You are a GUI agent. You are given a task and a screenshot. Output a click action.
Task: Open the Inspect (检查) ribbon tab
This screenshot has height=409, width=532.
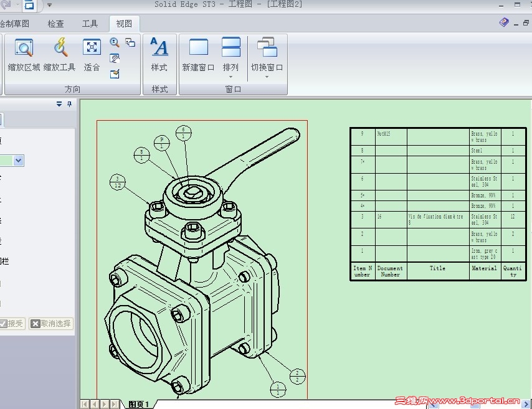[55, 24]
